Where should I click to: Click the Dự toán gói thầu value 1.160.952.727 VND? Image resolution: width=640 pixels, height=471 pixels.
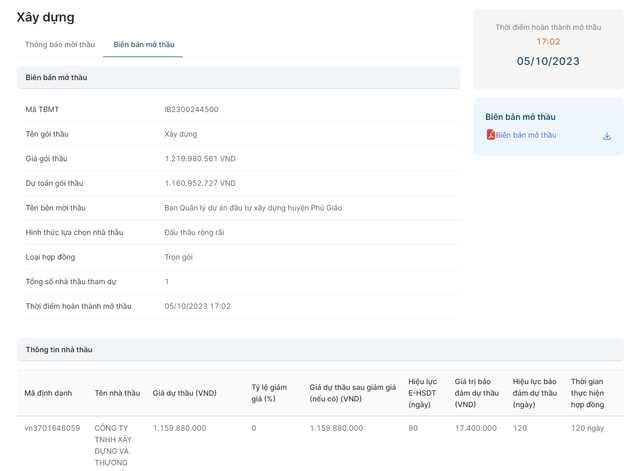[200, 183]
